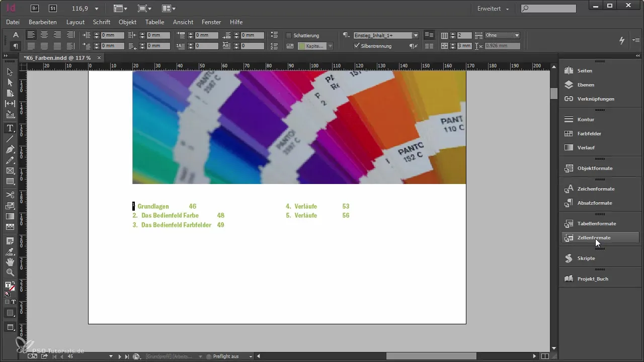Open the Datei menu

click(13, 22)
